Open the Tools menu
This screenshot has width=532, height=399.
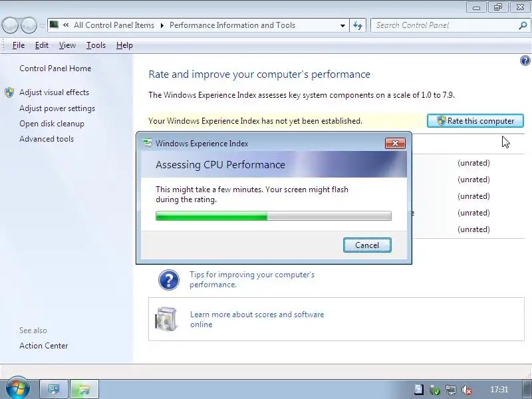coord(96,45)
